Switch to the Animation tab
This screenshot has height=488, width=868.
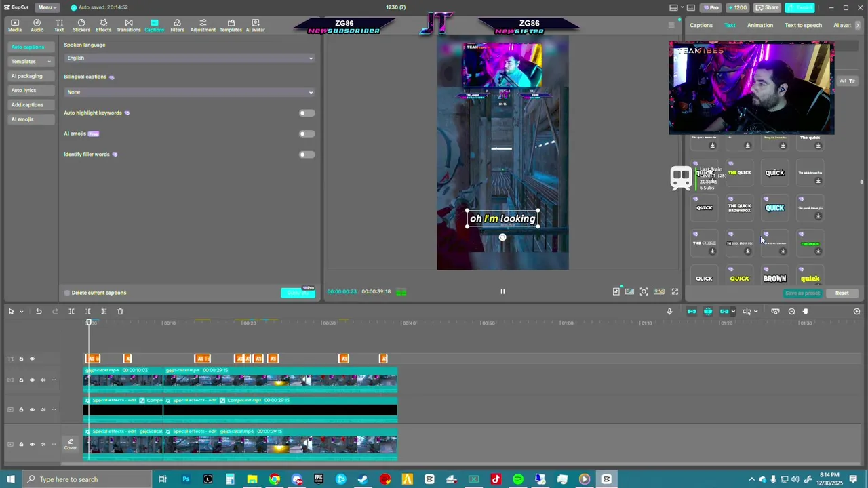759,26
